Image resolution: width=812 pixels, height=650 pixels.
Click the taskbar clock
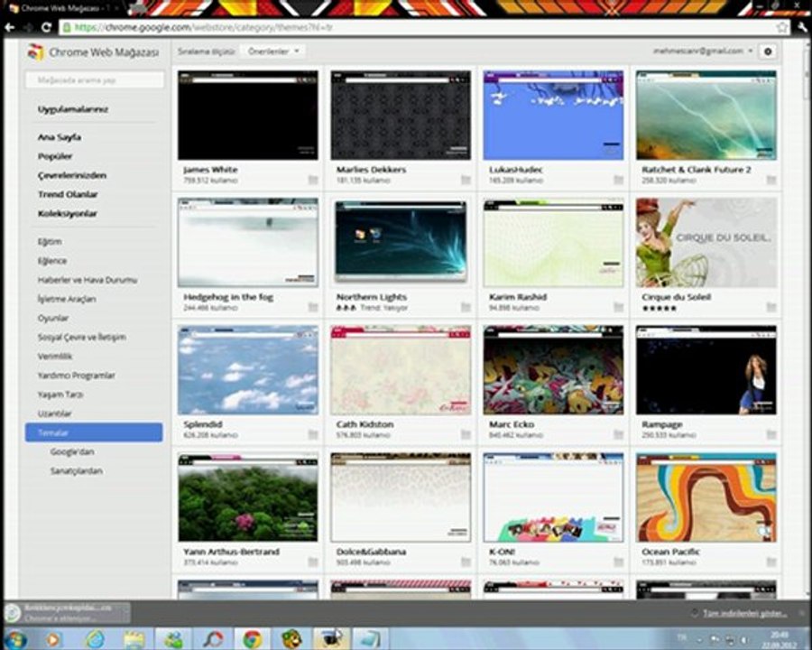click(780, 639)
